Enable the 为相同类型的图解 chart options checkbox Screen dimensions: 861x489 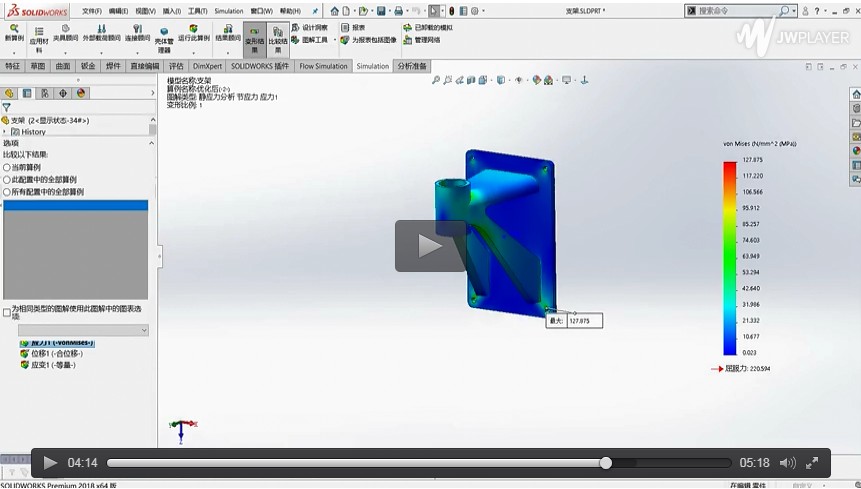[x=7, y=312]
